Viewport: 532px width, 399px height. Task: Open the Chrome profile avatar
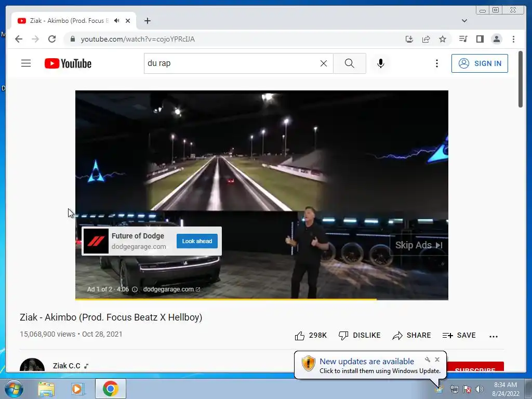[496, 39]
